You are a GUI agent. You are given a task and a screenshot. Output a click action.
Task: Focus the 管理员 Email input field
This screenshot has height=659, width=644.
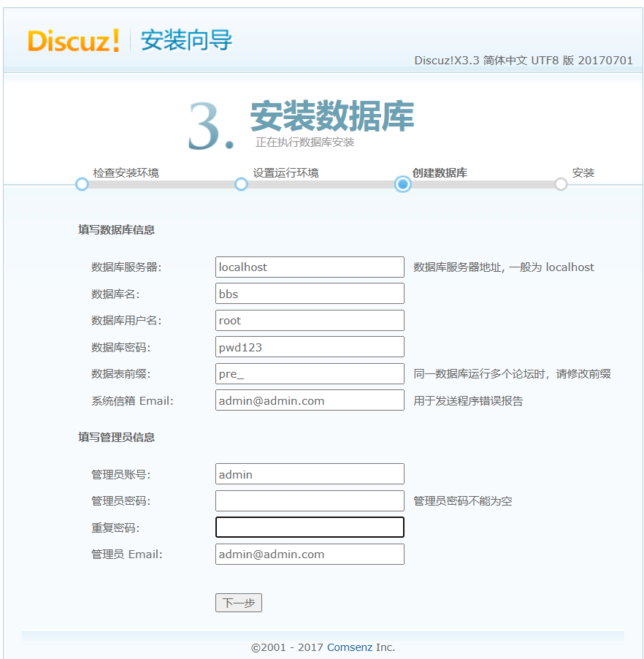[310, 554]
